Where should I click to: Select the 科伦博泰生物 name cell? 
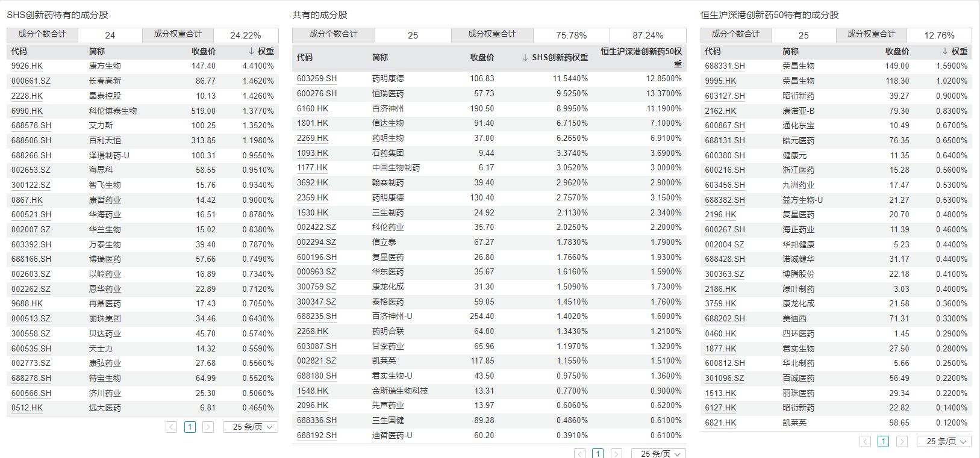tap(113, 111)
